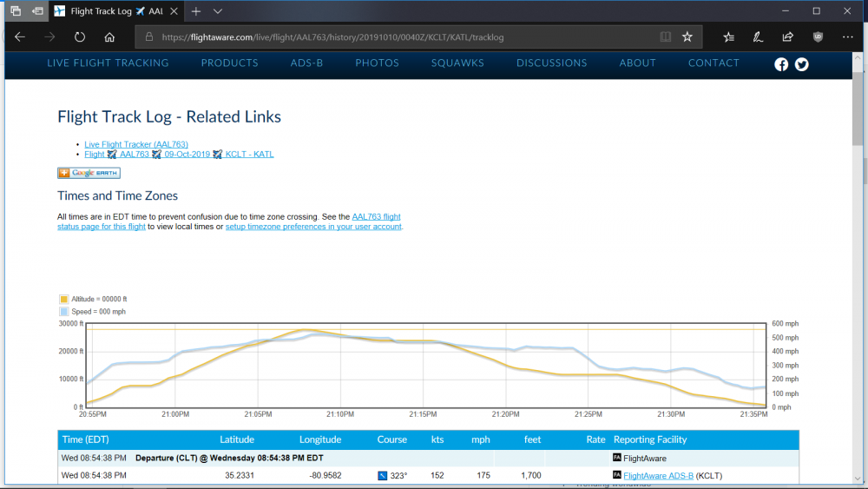Click the course arrow icon beside 323°
Viewport: 868px width, 489px height.
pos(382,476)
